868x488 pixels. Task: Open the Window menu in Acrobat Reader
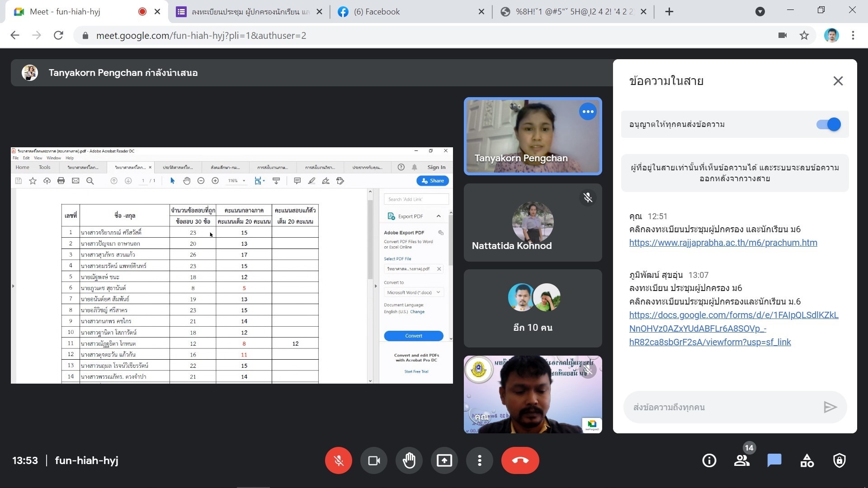point(54,158)
